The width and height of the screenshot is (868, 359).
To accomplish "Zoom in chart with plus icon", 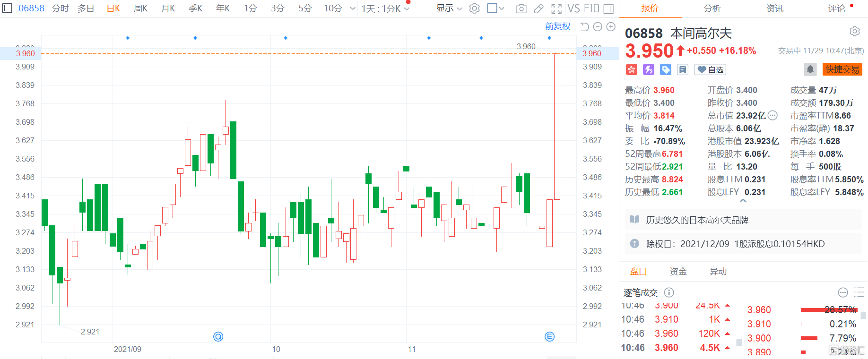I will [611, 27].
